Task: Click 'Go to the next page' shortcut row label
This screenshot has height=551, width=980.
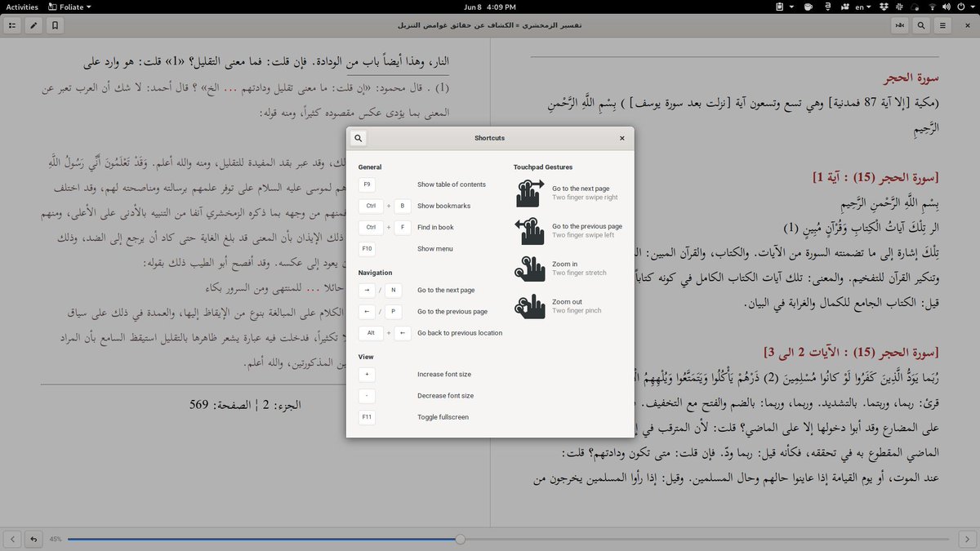Action: (446, 290)
